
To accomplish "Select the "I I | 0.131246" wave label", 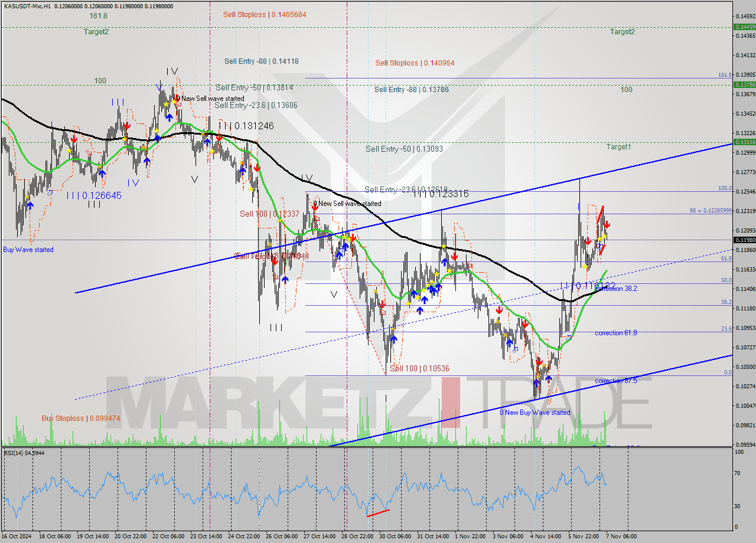I will [x=246, y=126].
